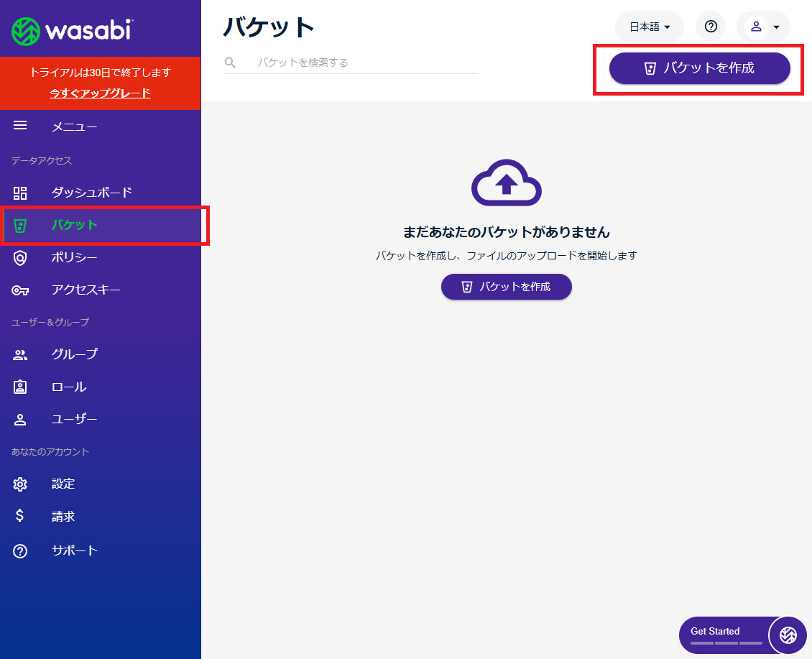Click the cloud upload illustration
This screenshot has width=812, height=659.
[507, 183]
